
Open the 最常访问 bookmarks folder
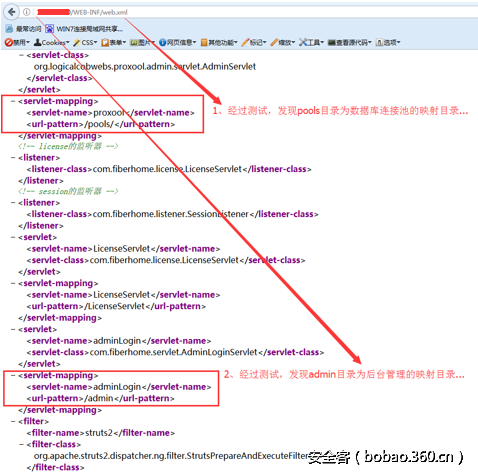(x=23, y=29)
